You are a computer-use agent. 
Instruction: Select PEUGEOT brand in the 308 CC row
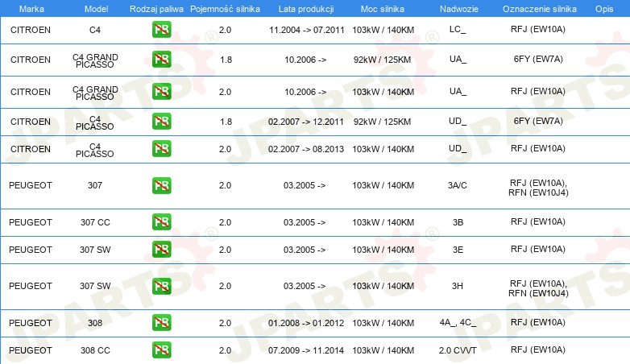click(31, 350)
